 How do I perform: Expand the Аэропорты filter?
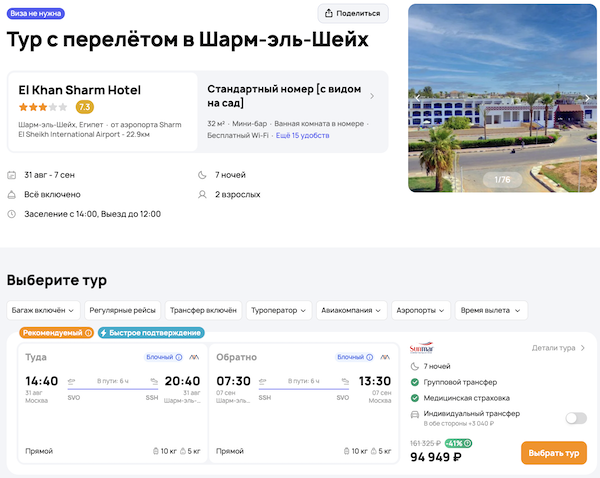point(421,310)
